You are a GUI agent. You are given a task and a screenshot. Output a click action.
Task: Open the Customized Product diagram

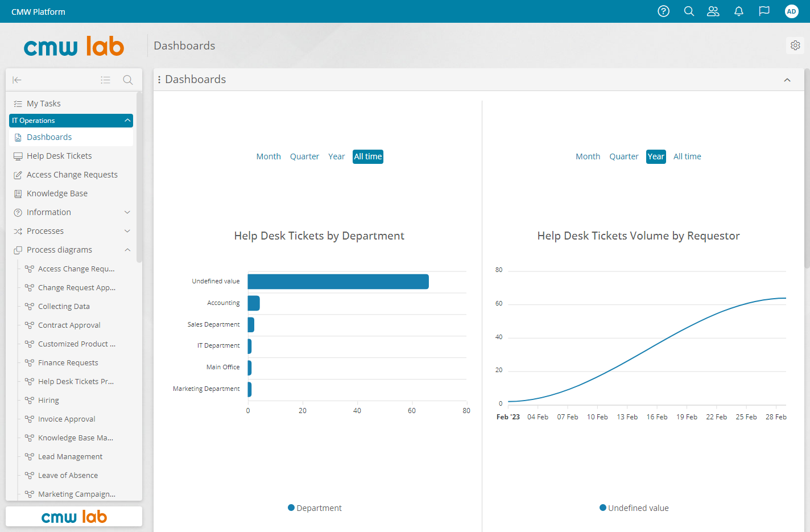tap(77, 344)
